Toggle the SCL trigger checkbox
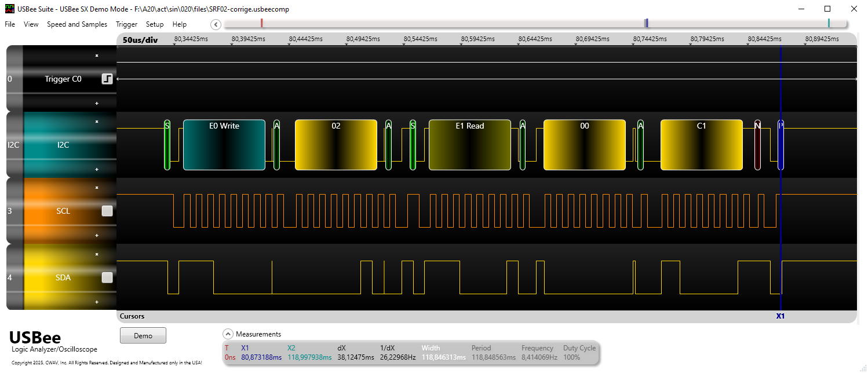The image size is (868, 373). [x=107, y=211]
